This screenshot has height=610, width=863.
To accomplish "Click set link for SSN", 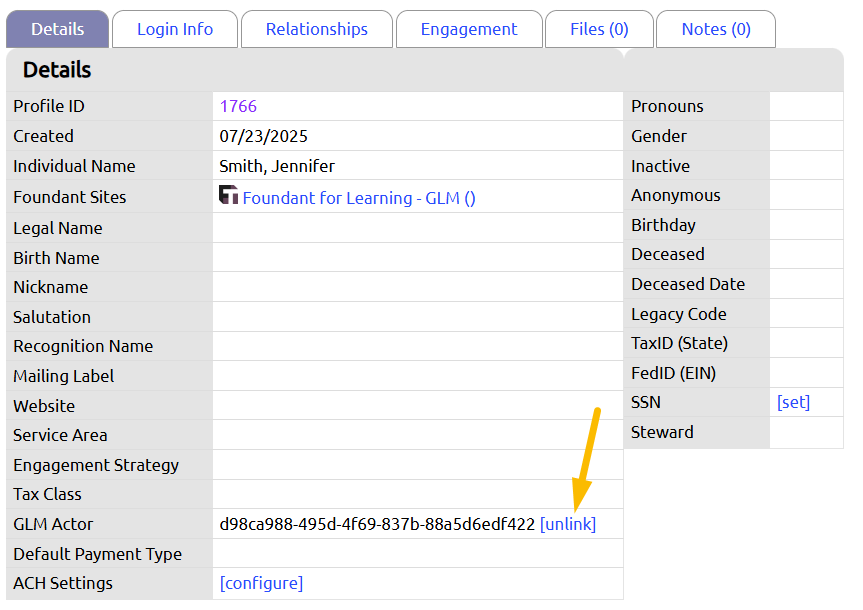I will pos(793,402).
